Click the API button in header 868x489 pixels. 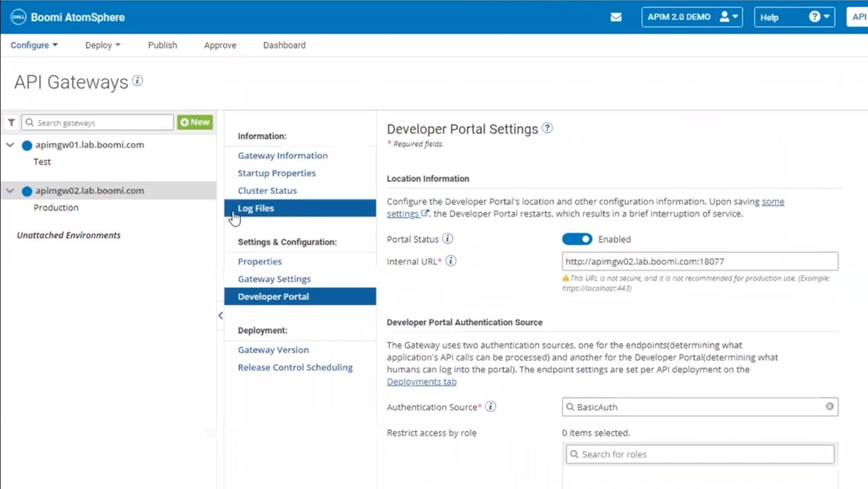point(858,17)
